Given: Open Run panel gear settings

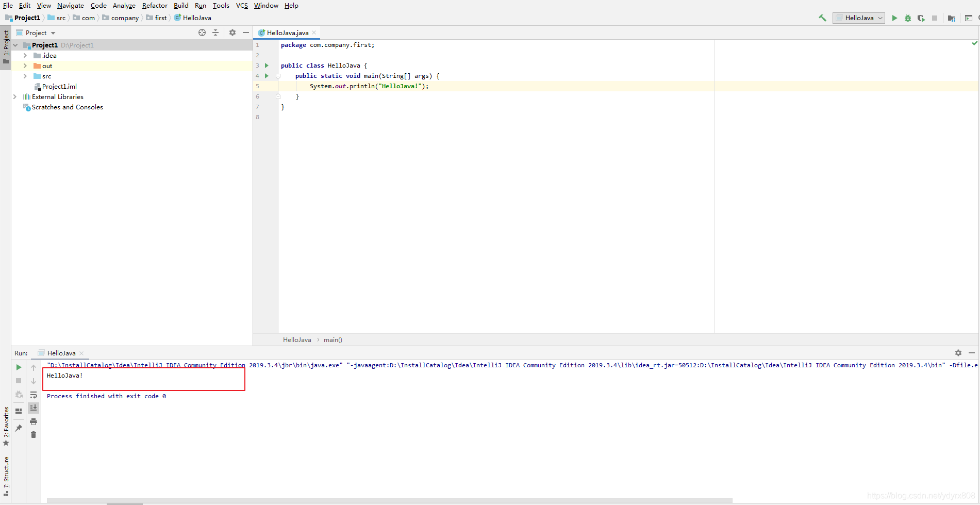Looking at the screenshot, I should point(958,353).
